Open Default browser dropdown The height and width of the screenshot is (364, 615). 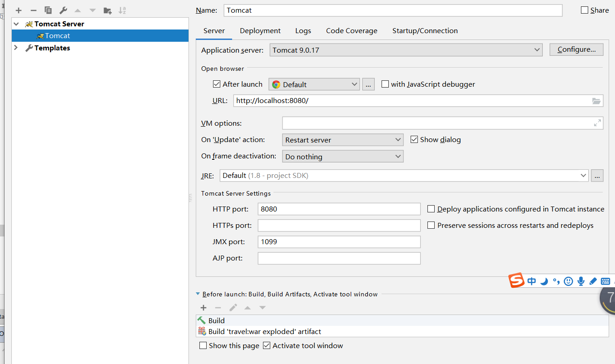point(314,84)
